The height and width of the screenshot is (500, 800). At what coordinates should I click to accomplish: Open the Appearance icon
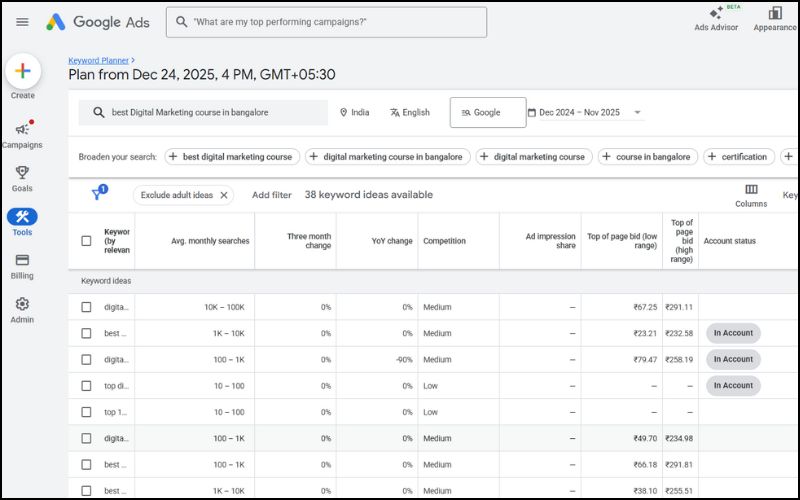[775, 12]
